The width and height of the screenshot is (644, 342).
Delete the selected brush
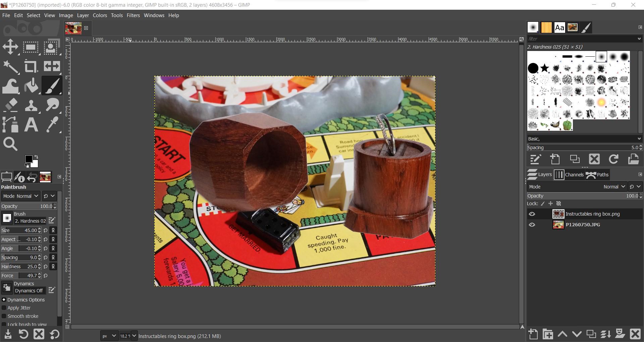click(x=594, y=159)
